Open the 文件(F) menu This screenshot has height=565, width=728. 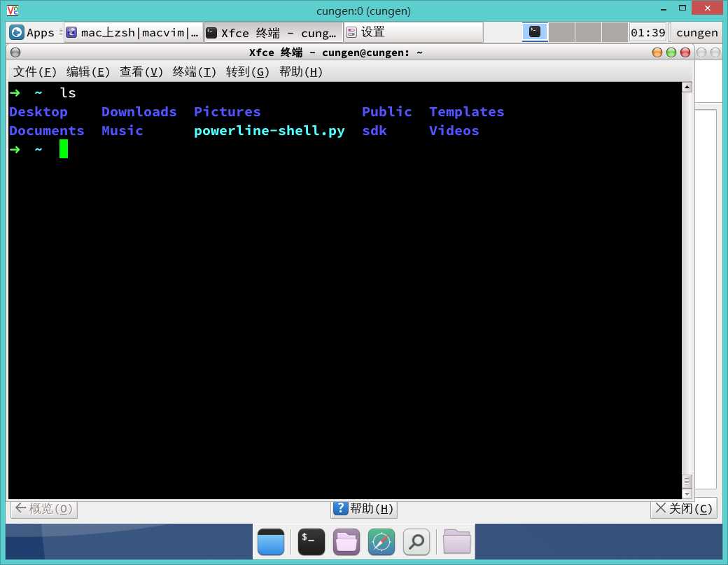tap(35, 71)
